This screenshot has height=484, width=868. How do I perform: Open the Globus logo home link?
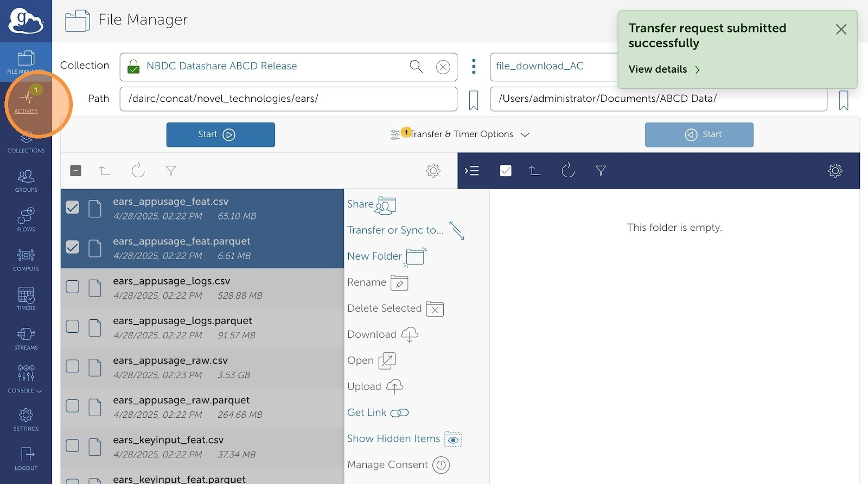click(25, 21)
